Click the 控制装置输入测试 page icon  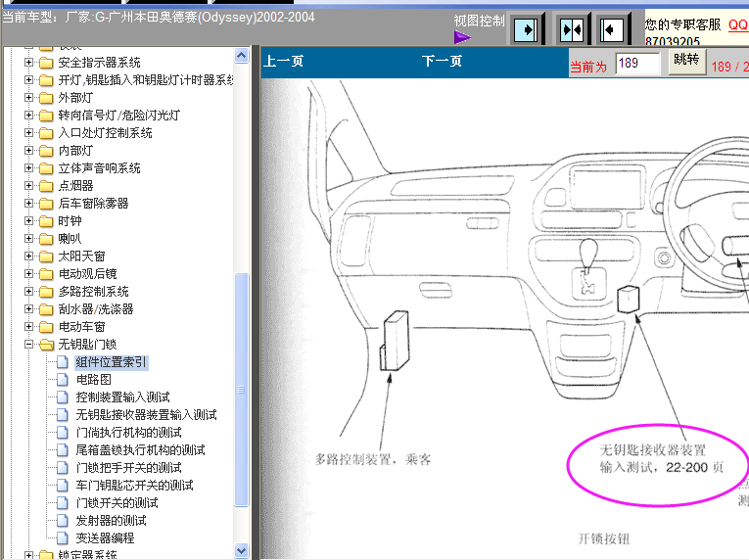pyautogui.click(x=63, y=397)
